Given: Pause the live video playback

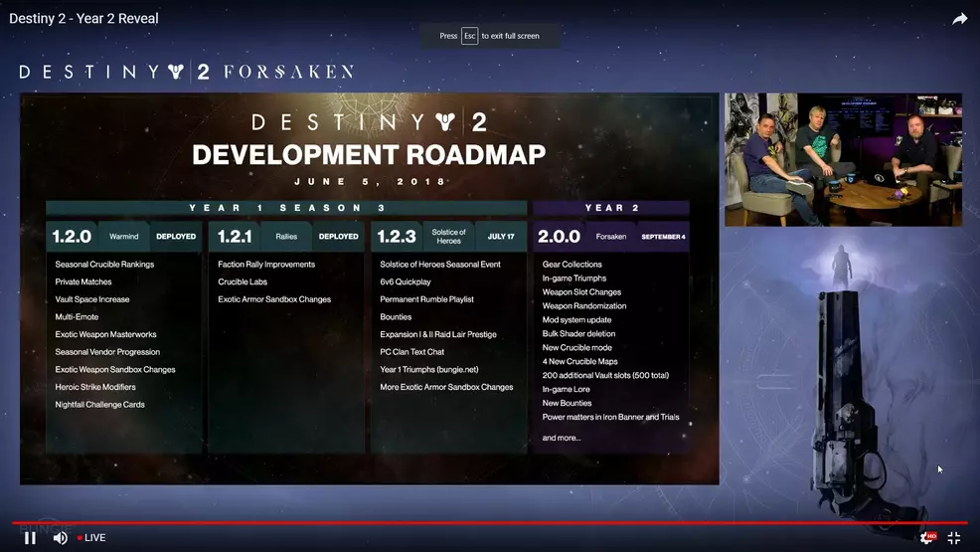Looking at the screenshot, I should click(30, 538).
